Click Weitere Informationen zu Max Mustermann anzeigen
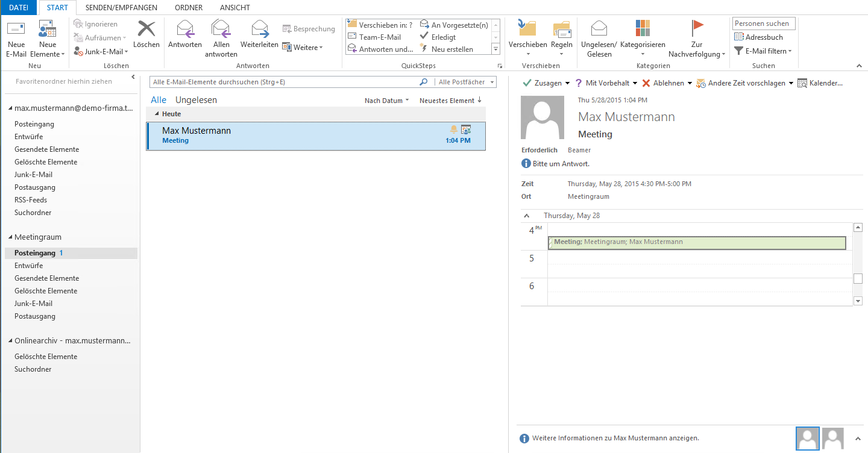Viewport: 868px width, 453px height. click(615, 439)
